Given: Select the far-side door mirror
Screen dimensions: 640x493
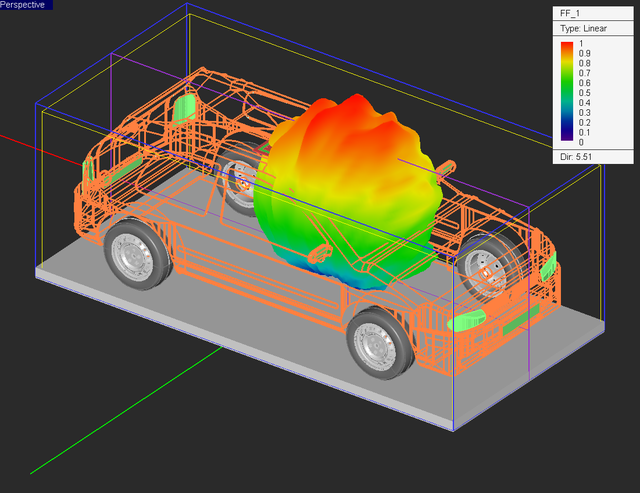Looking at the screenshot, I should 446,168.
